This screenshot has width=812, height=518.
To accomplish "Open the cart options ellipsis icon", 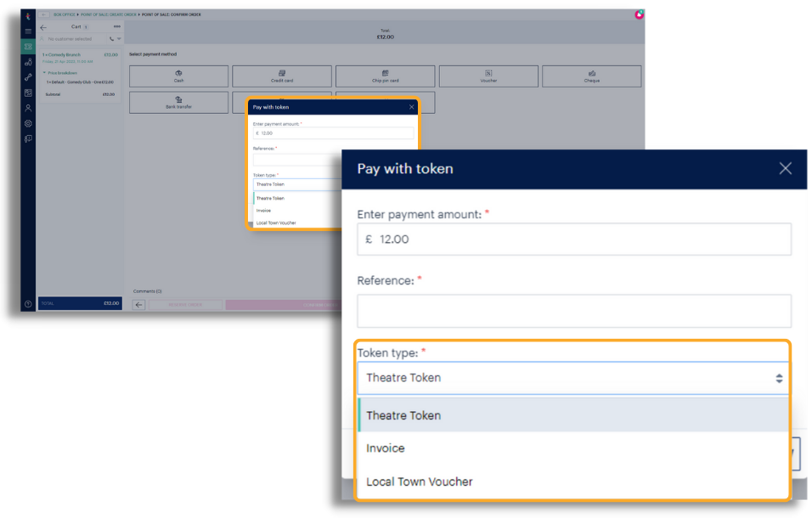I will coord(117,26).
